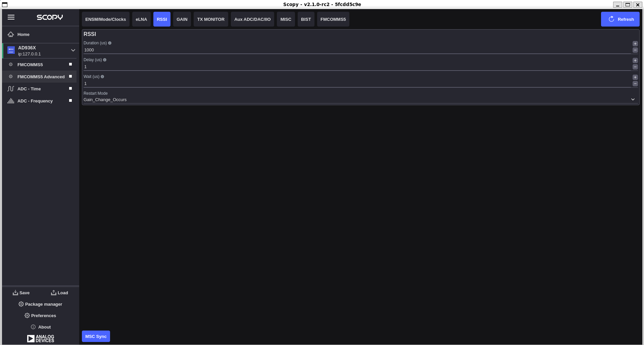Click the Scopy logo
644x345 pixels.
tap(50, 17)
